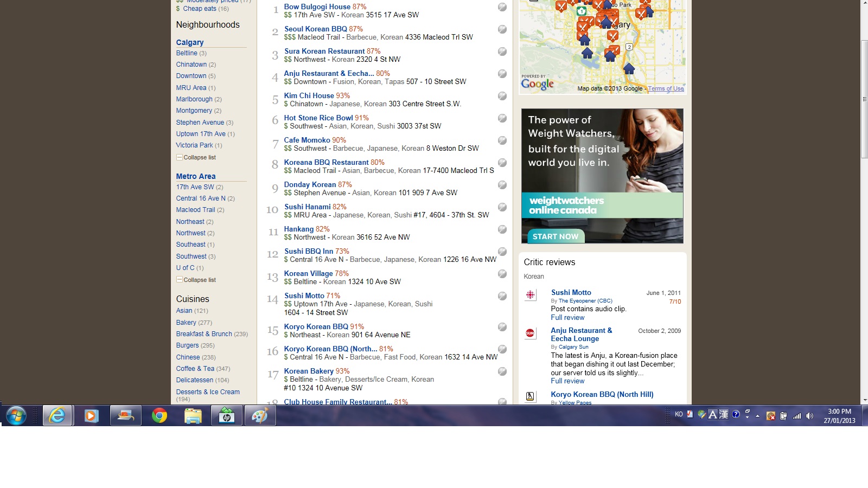
Task: Filter by Stephen Avenue neighbourhood
Action: click(x=200, y=123)
